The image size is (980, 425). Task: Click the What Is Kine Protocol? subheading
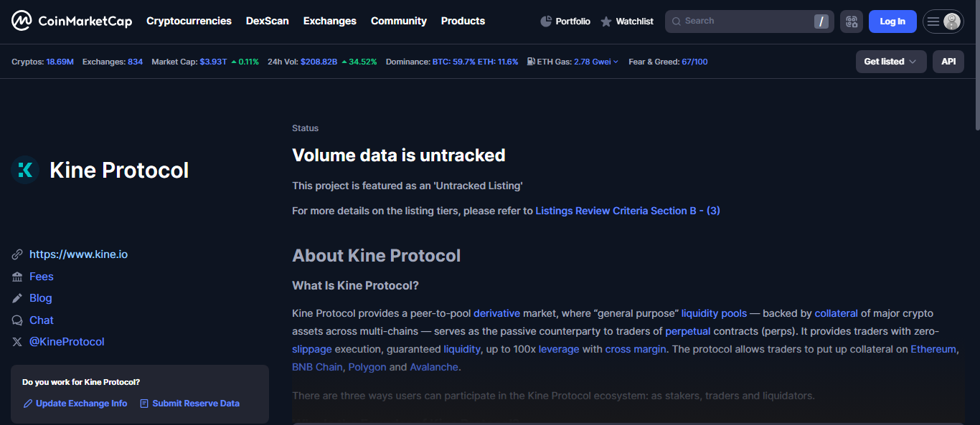pos(355,286)
